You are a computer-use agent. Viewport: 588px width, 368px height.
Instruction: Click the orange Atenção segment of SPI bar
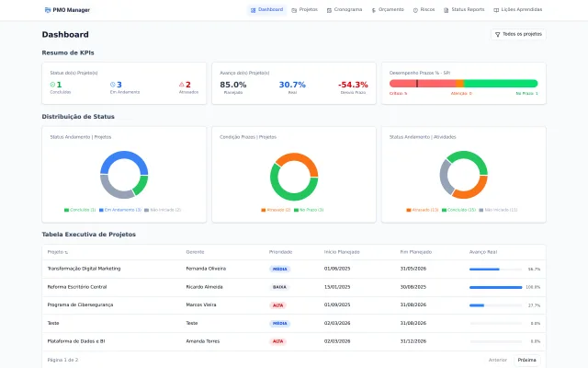[459, 84]
